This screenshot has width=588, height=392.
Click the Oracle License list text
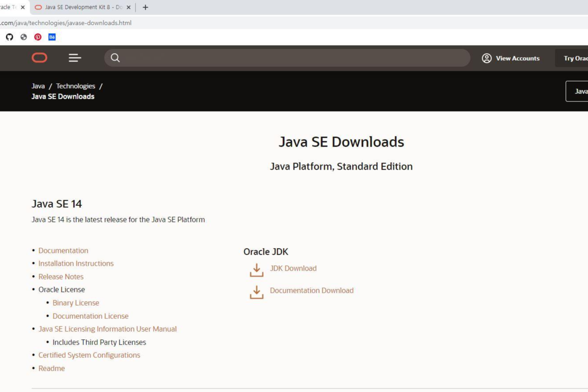pos(62,290)
